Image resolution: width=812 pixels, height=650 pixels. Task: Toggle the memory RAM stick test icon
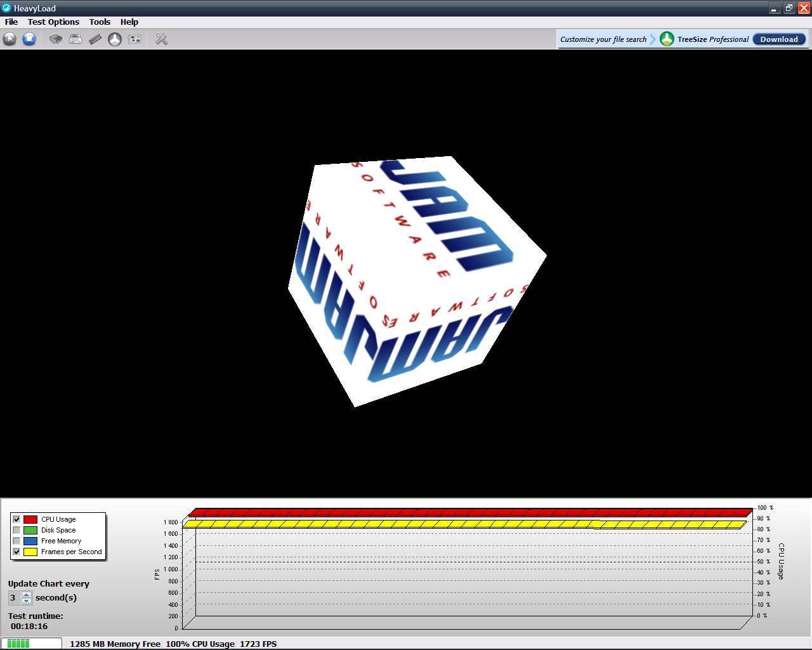click(95, 39)
